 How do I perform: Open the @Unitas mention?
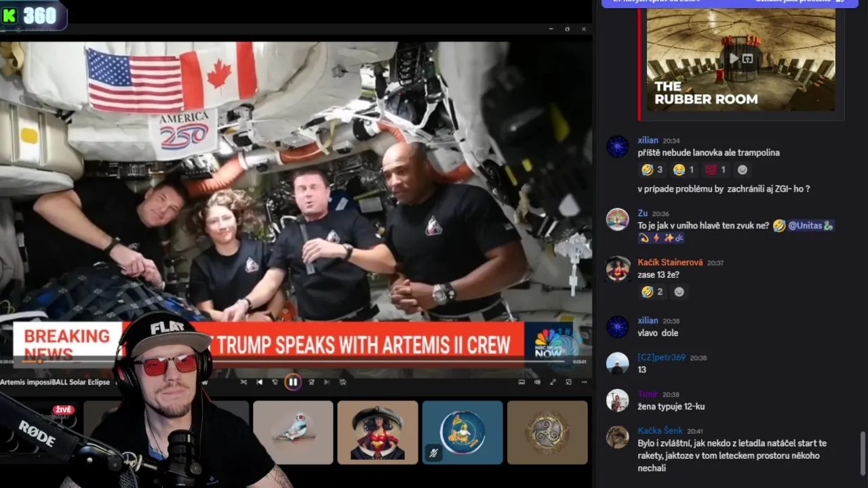click(x=810, y=226)
